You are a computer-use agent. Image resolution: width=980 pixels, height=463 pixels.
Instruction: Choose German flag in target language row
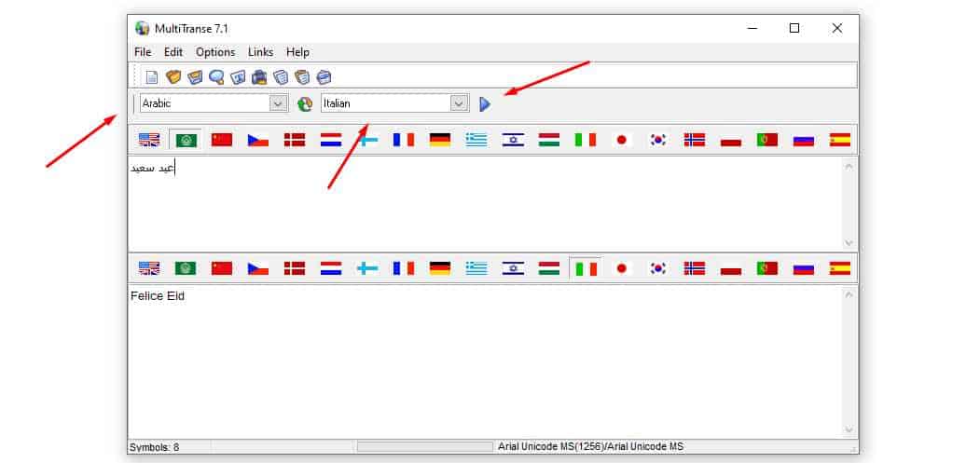(x=440, y=268)
